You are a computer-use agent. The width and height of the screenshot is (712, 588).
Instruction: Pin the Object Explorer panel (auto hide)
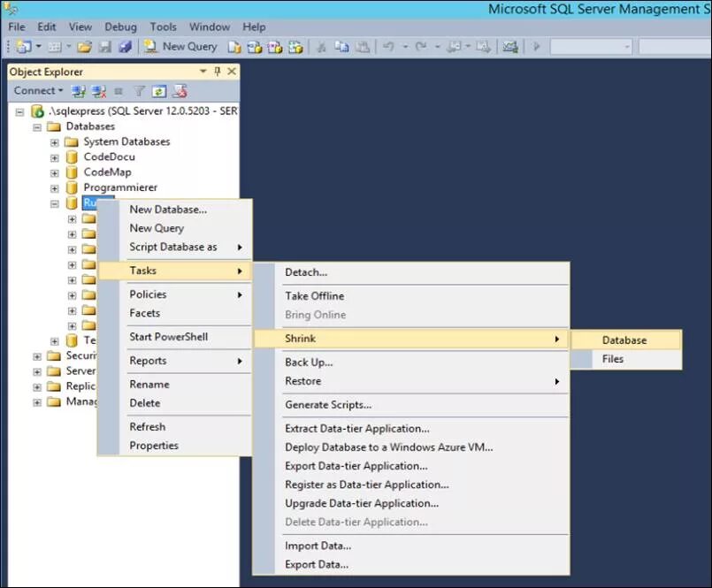pos(217,72)
